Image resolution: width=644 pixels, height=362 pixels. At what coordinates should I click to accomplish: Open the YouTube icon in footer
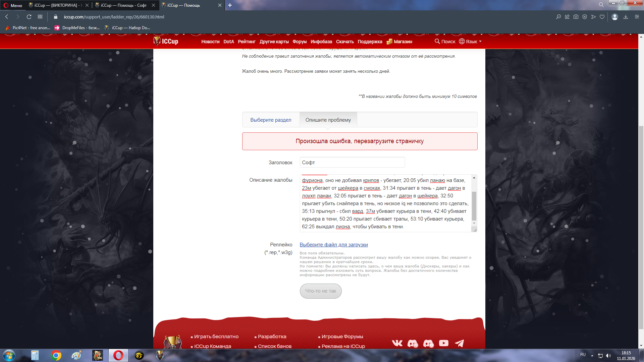[x=443, y=343]
